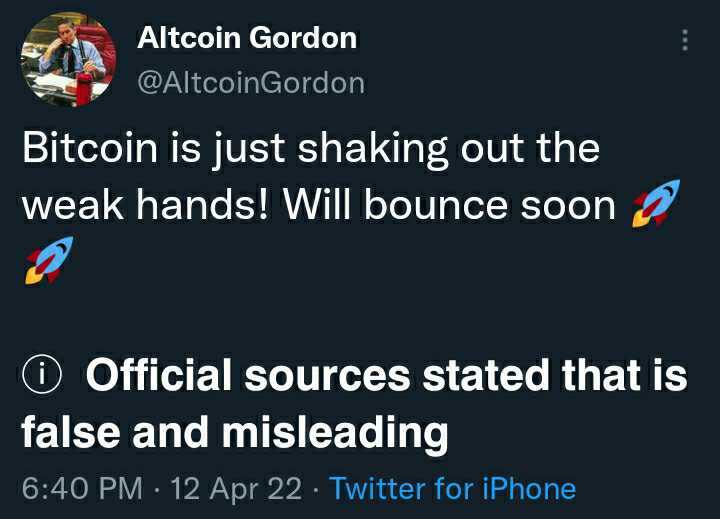Open the tweet's three-dot more options menu
Image resolution: width=720 pixels, height=519 pixels.
coord(685,40)
